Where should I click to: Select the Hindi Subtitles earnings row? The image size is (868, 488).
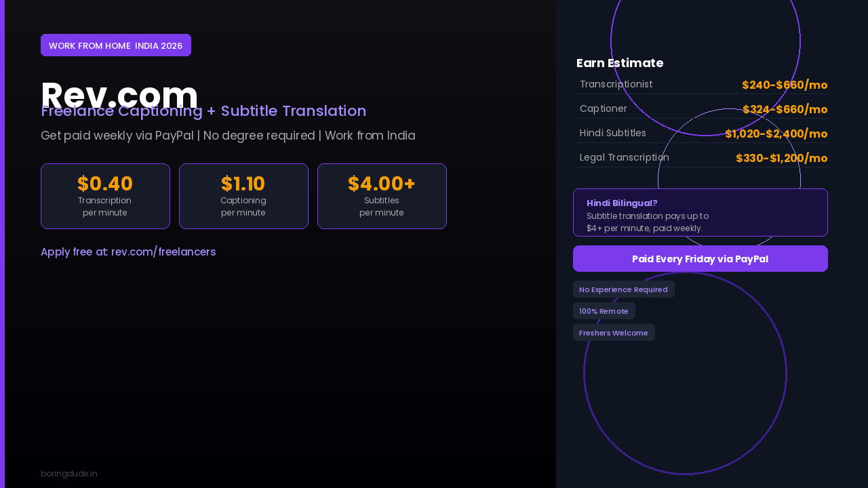(x=702, y=134)
